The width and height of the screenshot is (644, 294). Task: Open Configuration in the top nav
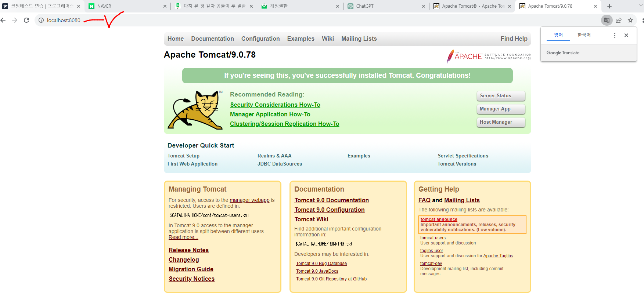[x=260, y=39]
